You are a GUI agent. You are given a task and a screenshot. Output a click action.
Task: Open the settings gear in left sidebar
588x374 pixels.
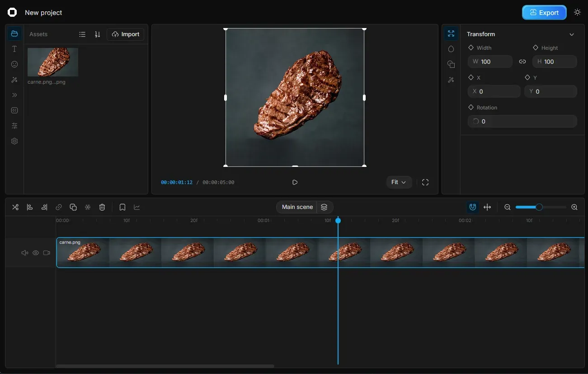click(x=14, y=141)
